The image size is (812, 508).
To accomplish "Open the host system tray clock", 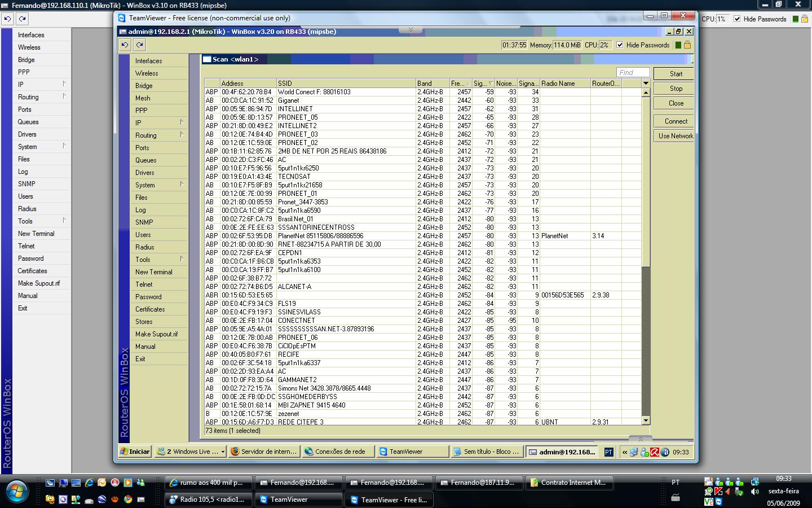I will coord(784,491).
